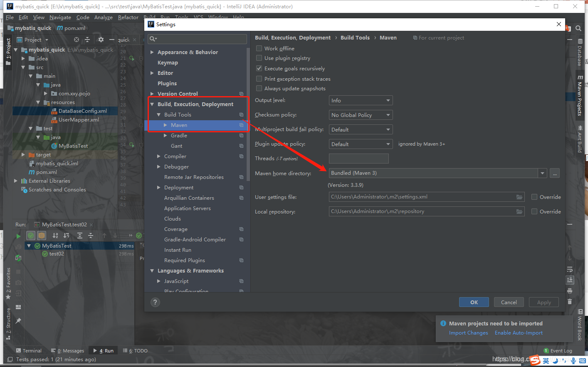Open Multiproject build fail policy dropdown
Viewport: 588px width, 367px height.
point(361,129)
